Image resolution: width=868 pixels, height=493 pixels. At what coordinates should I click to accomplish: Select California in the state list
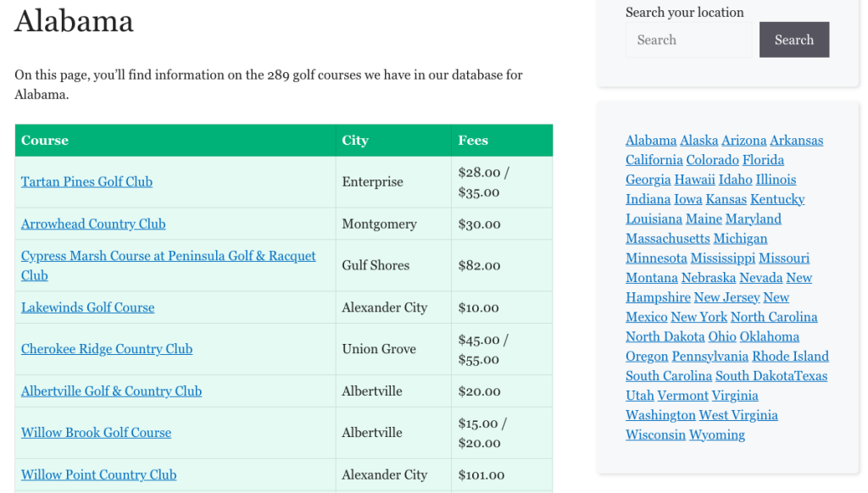[x=654, y=160]
